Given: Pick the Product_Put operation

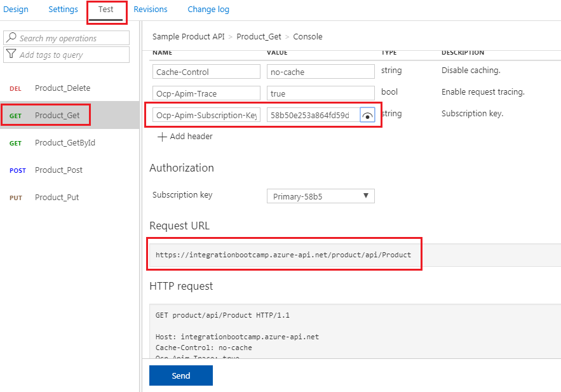Looking at the screenshot, I should tap(69, 197).
